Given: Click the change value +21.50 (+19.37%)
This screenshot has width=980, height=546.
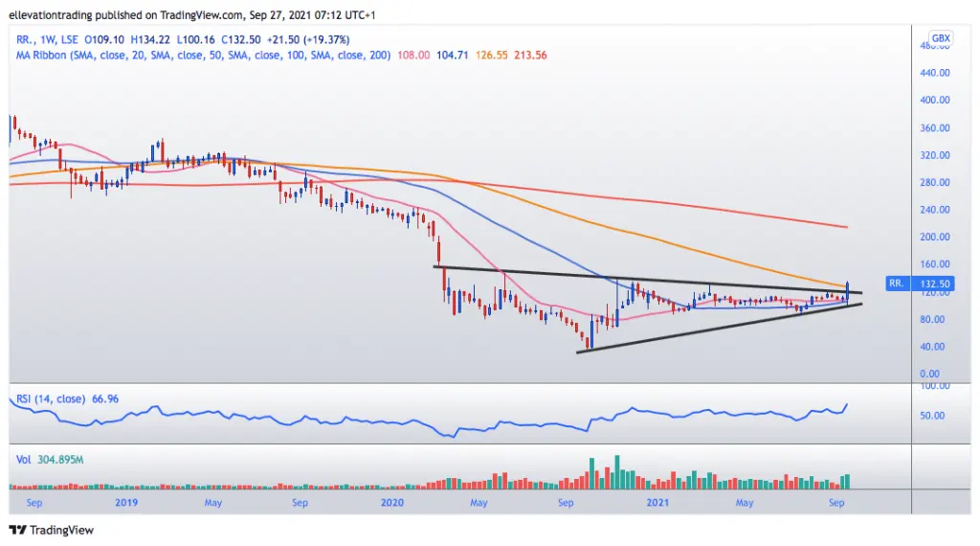Looking at the screenshot, I should tap(308, 39).
